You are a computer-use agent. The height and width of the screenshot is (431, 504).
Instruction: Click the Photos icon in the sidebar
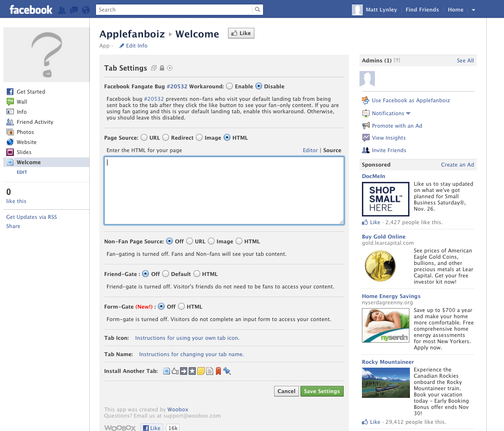tap(10, 132)
